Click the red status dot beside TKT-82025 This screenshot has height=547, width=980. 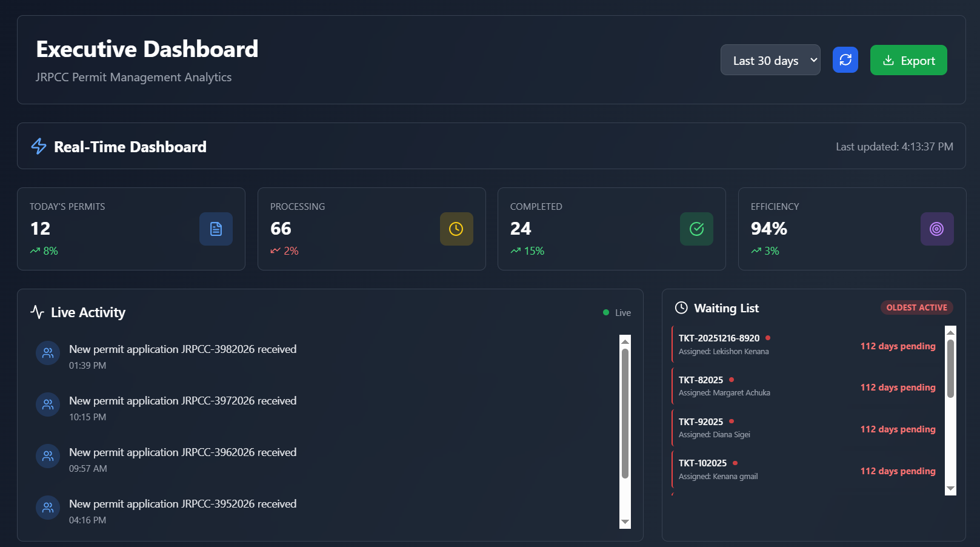[731, 379]
